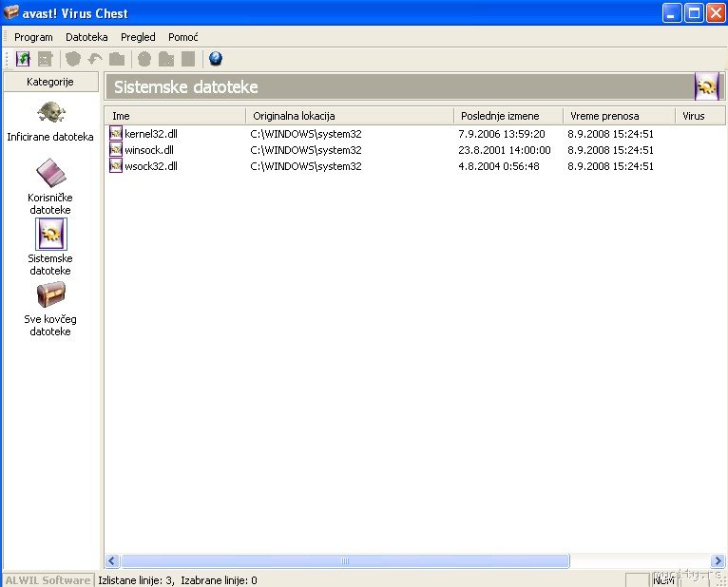Click the green refresh toolbar icon
This screenshot has width=728, height=587.
coord(23,59)
